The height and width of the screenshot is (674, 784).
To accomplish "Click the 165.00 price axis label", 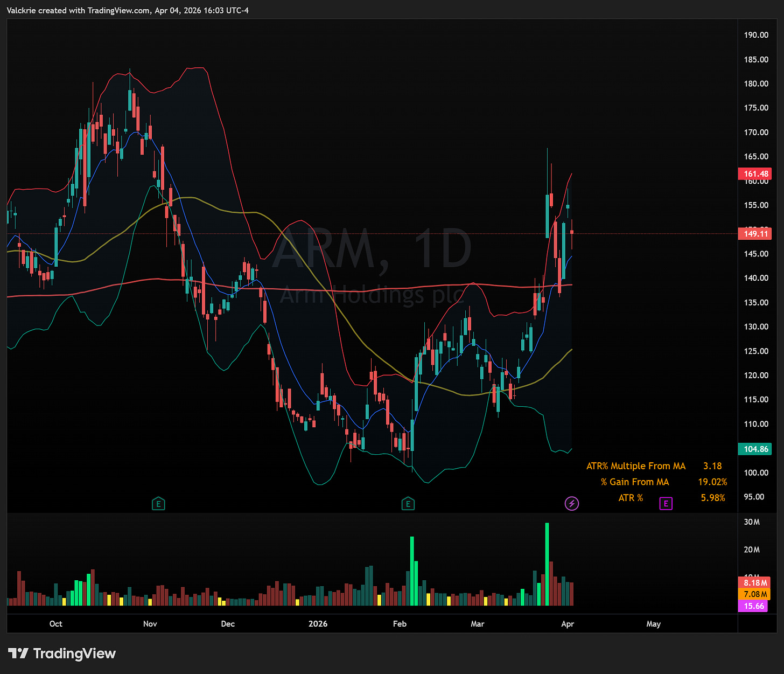I will (756, 156).
